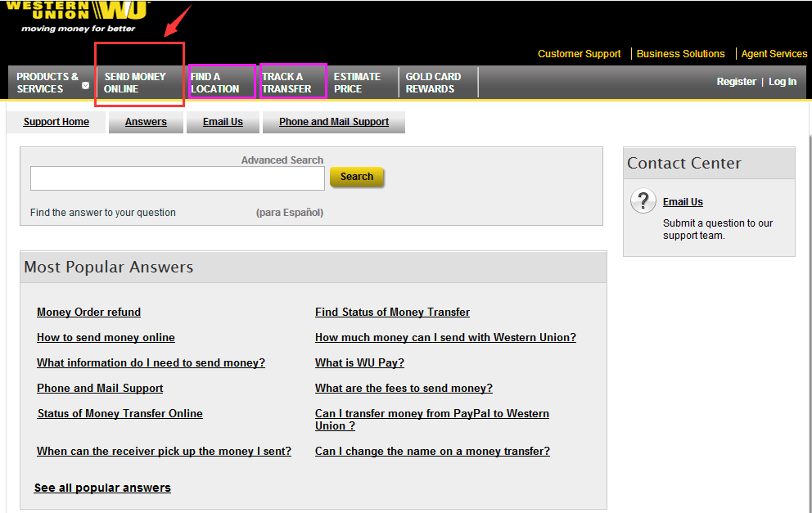Viewport: 812px width, 513px height.
Task: Click the Register link
Action: pos(736,81)
